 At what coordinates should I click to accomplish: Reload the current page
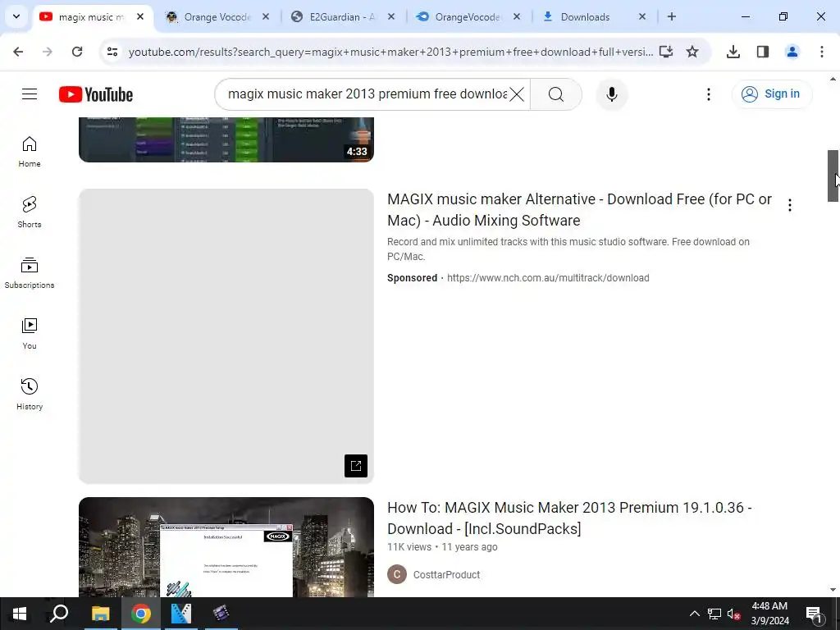pyautogui.click(x=77, y=52)
